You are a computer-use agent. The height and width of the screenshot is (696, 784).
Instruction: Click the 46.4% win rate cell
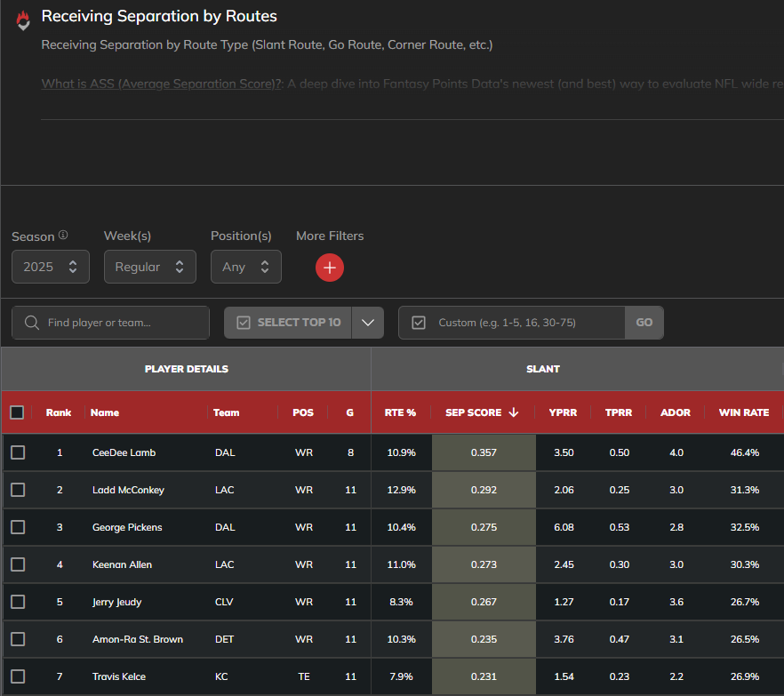(x=745, y=452)
